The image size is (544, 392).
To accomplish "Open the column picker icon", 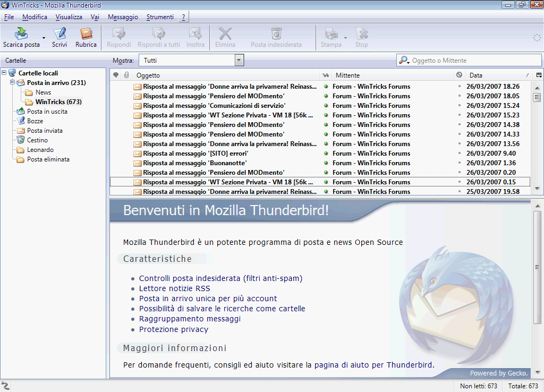I will click(x=539, y=75).
